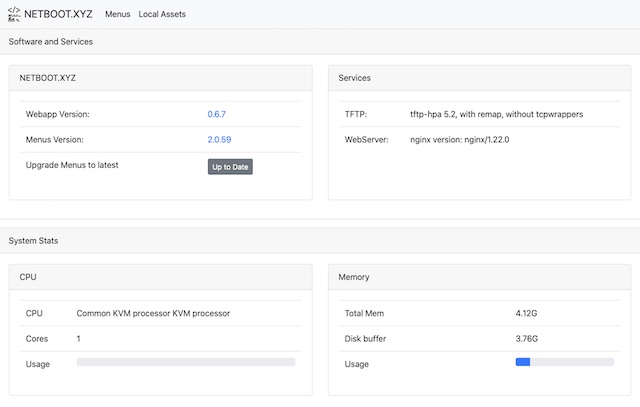Click the NETBOOT.XYZ card header

tap(48, 77)
